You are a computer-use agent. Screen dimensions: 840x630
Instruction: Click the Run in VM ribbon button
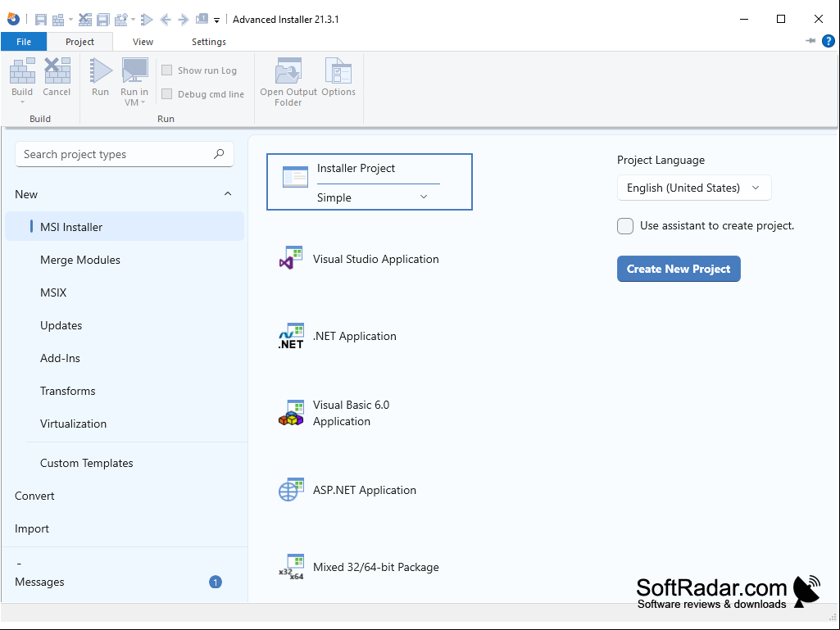[x=134, y=82]
